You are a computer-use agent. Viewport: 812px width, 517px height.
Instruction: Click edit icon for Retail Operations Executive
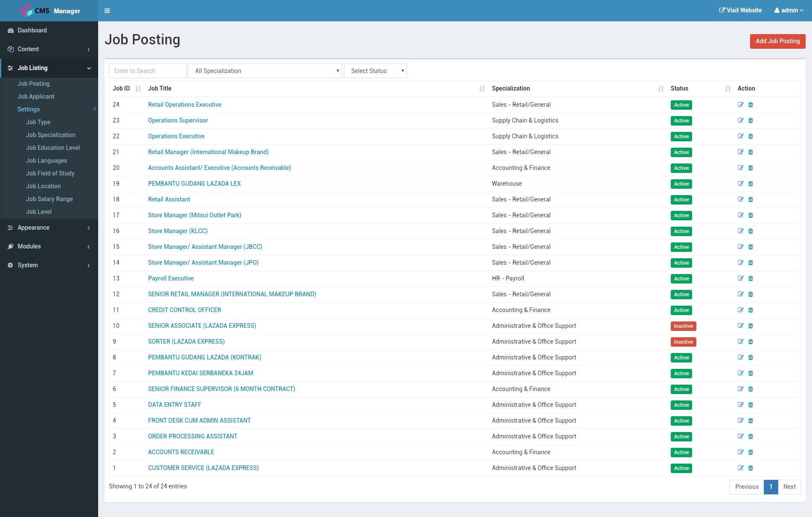(740, 105)
